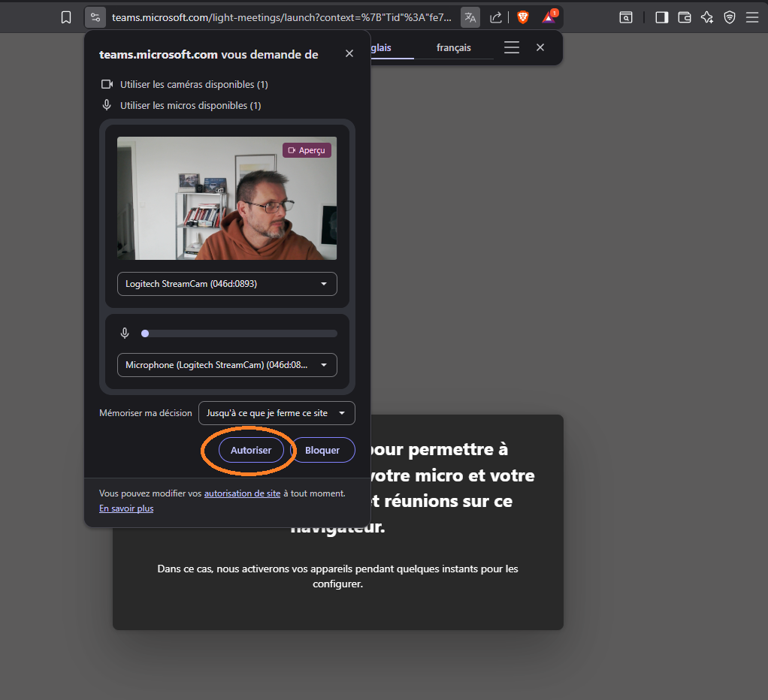Select the français translation tab
Viewport: 768px width, 700px height.
[453, 48]
